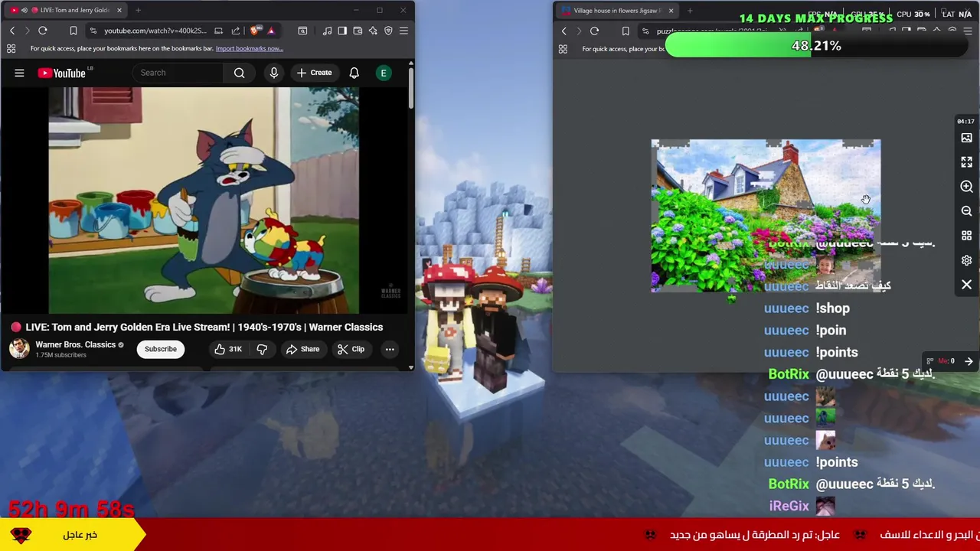Click the Clip button under the video

click(351, 349)
